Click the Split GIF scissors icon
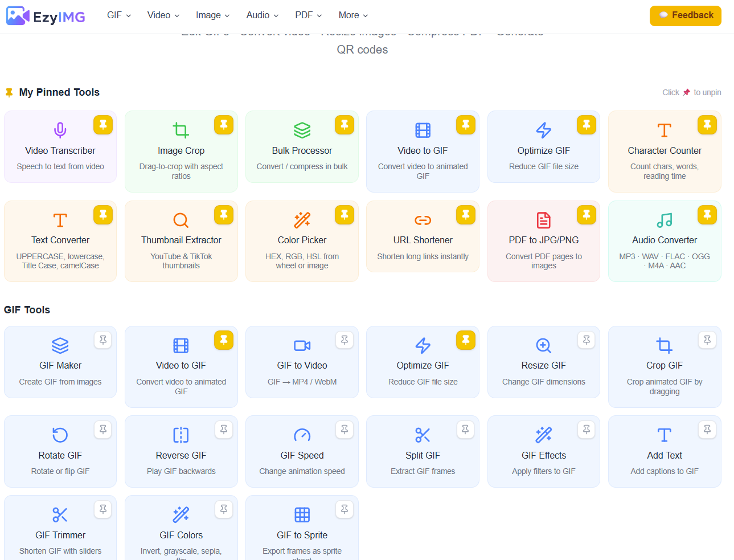The height and width of the screenshot is (560, 734). [423, 435]
